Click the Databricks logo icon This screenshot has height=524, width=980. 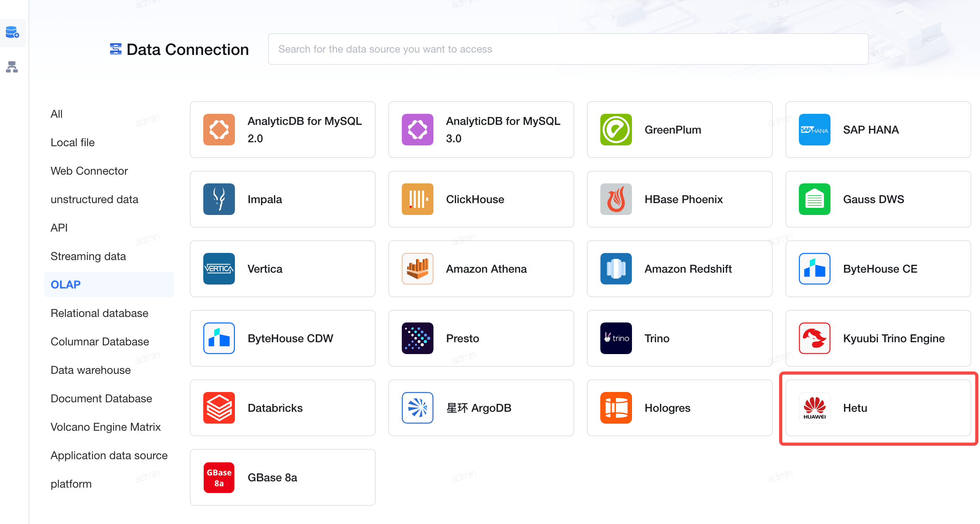click(x=219, y=408)
